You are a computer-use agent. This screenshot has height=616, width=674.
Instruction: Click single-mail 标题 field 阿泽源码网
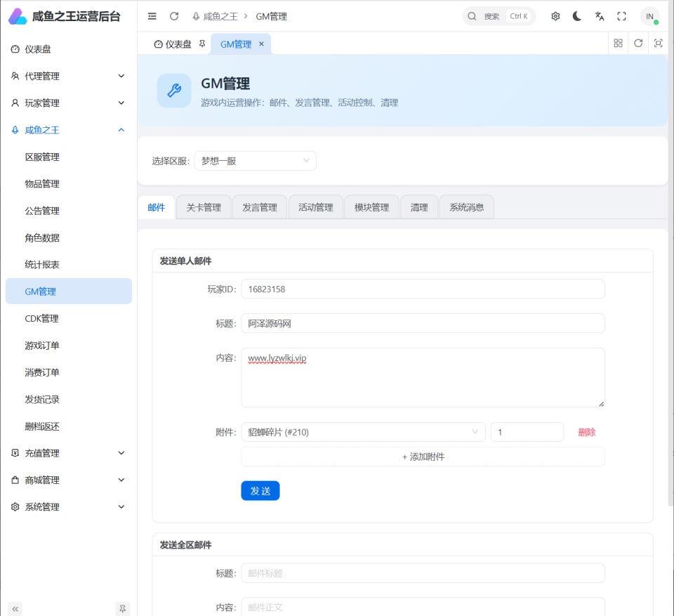click(x=423, y=323)
